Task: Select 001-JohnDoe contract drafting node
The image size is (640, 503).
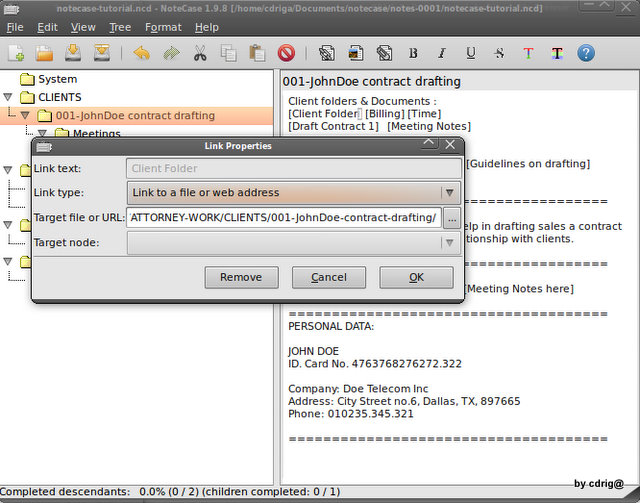Action: [x=135, y=116]
